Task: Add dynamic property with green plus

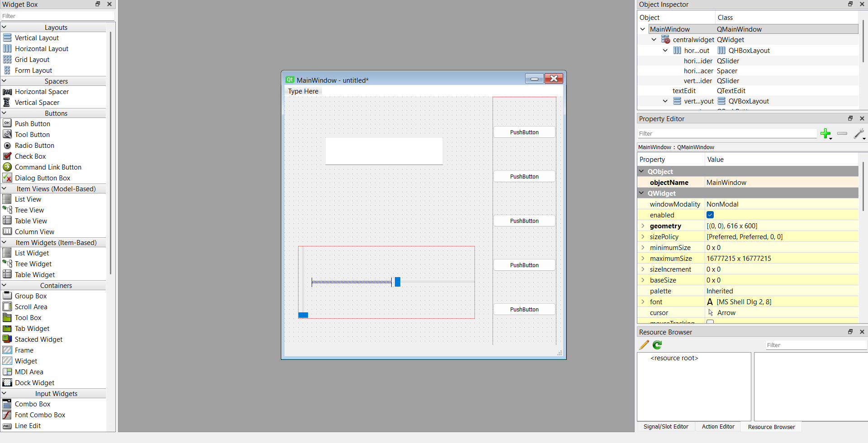Action: [826, 133]
